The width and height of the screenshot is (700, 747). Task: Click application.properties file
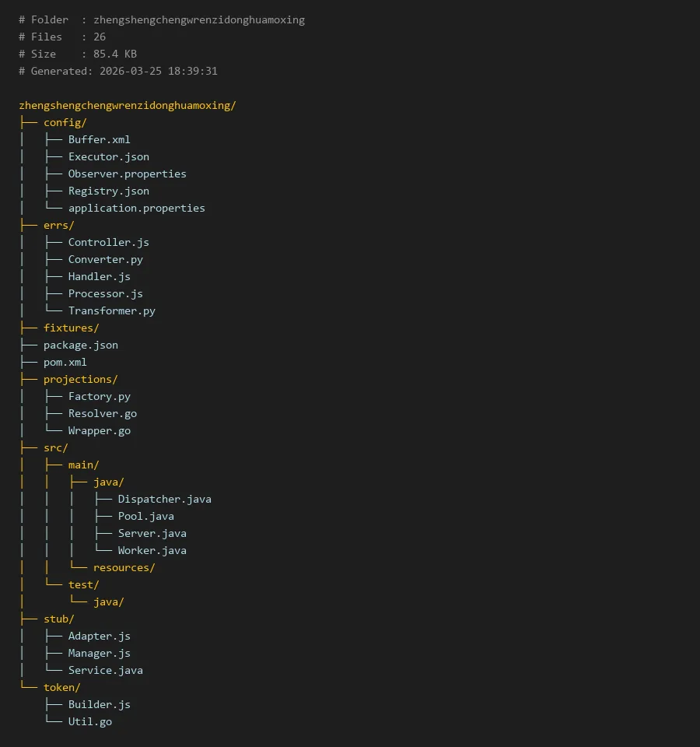pos(136,208)
